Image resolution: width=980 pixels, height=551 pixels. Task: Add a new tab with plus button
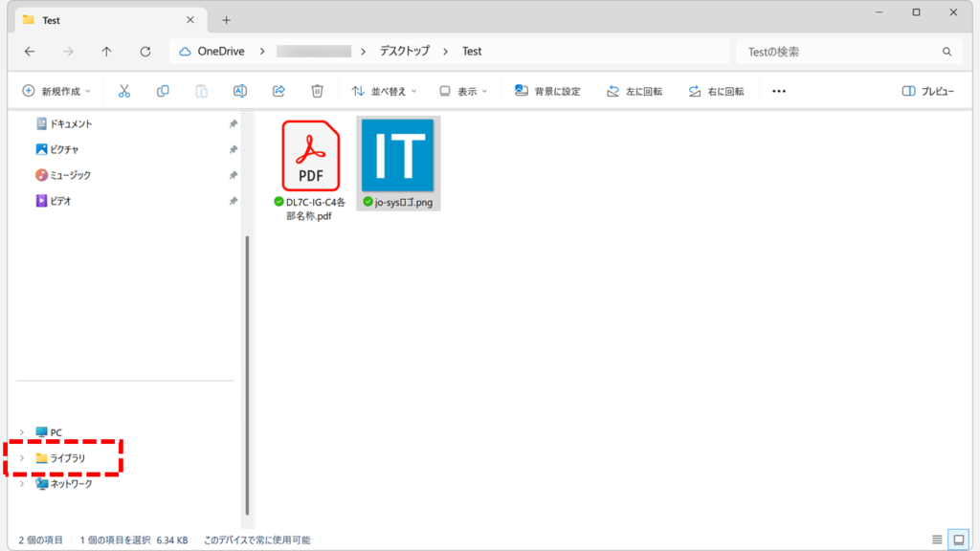click(x=226, y=20)
